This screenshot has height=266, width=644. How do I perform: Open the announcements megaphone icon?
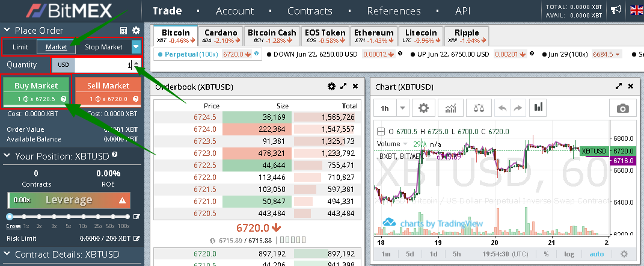tap(615, 10)
